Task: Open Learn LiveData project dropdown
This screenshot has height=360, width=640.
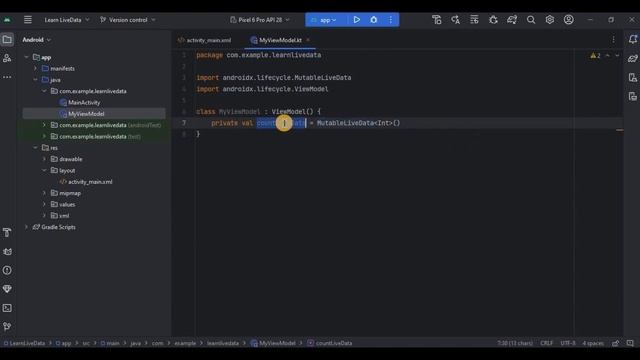Action: point(67,20)
